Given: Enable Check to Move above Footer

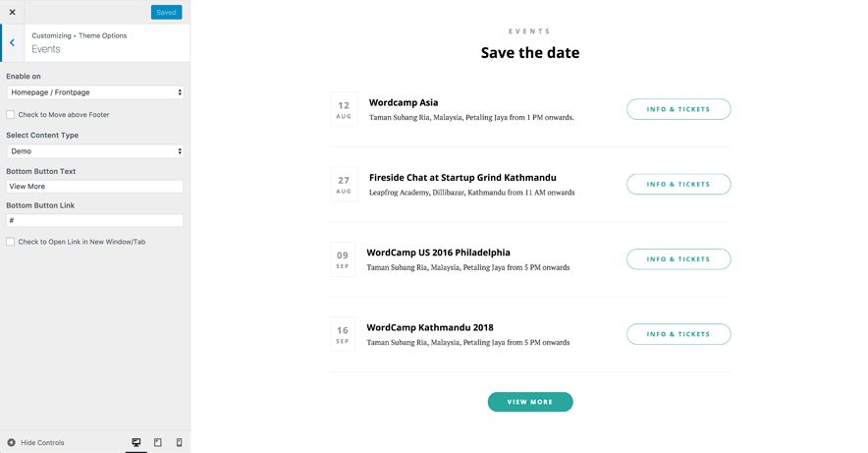Looking at the screenshot, I should [11, 115].
